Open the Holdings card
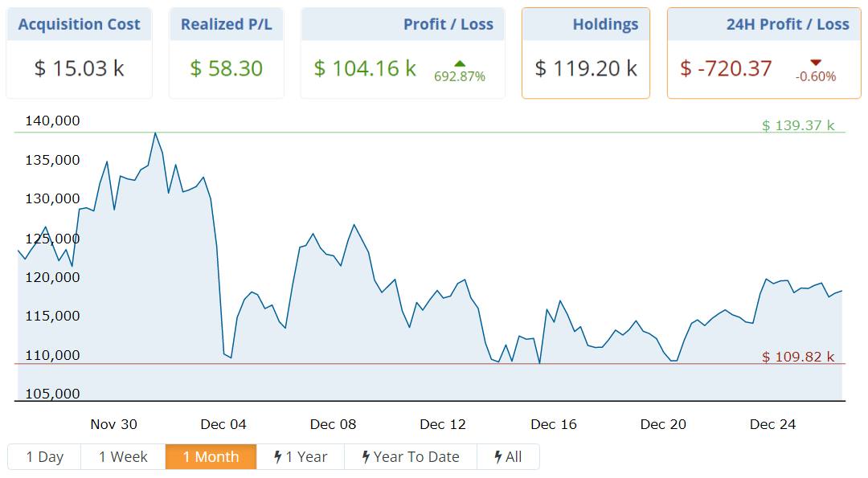868x478 pixels. tap(586, 54)
